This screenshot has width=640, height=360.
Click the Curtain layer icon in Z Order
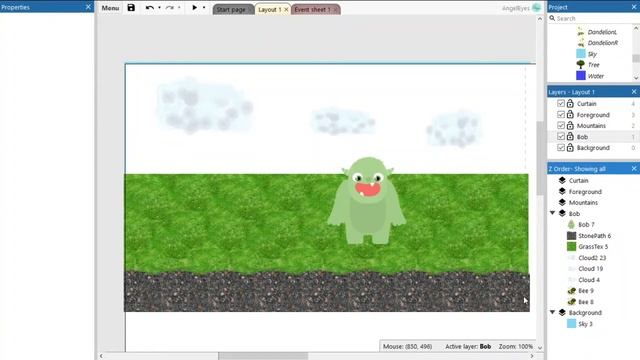click(562, 180)
